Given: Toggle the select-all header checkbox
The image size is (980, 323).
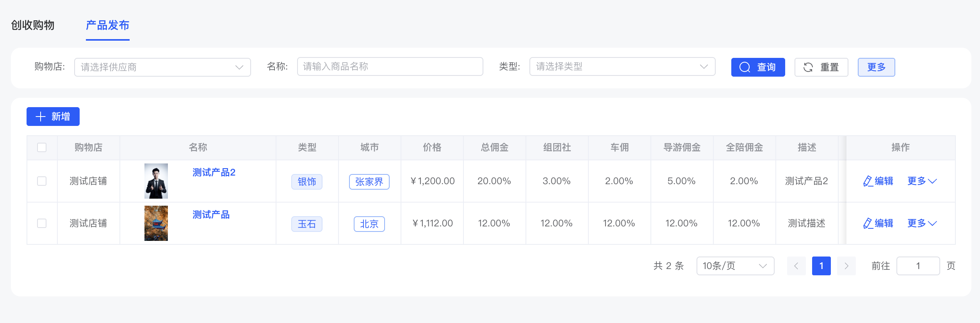Looking at the screenshot, I should (42, 147).
